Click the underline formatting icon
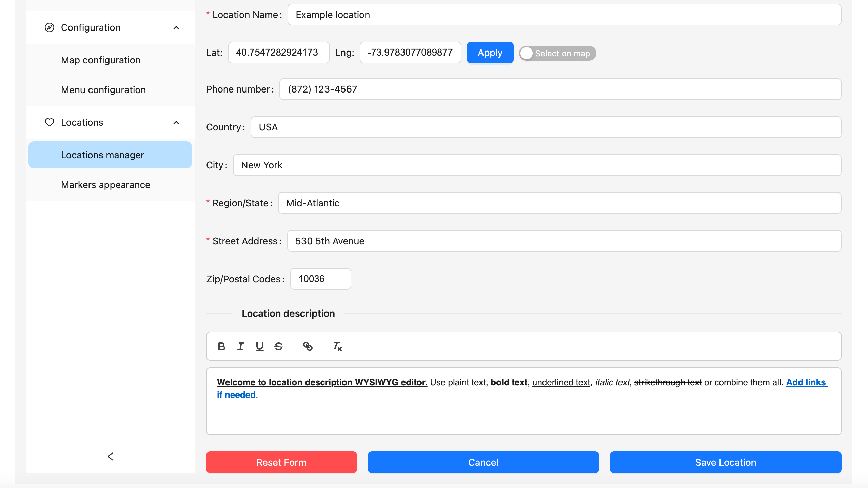This screenshot has width=868, height=488. [259, 346]
